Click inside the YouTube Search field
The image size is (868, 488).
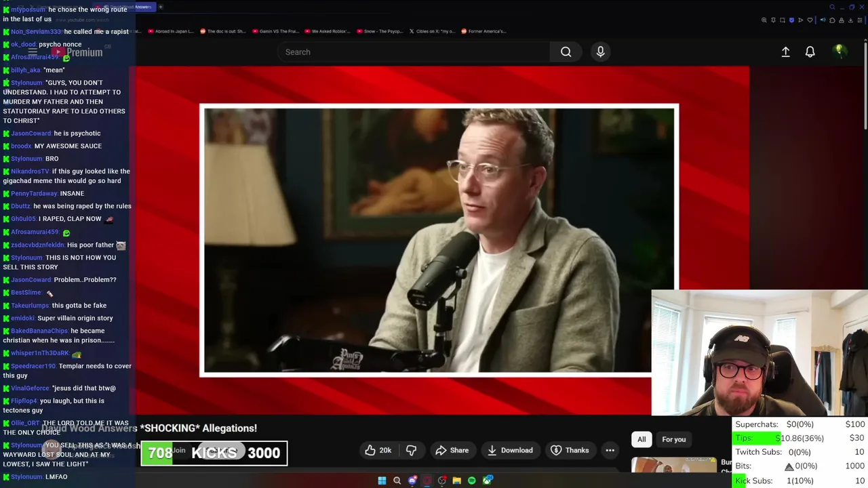tap(414, 52)
